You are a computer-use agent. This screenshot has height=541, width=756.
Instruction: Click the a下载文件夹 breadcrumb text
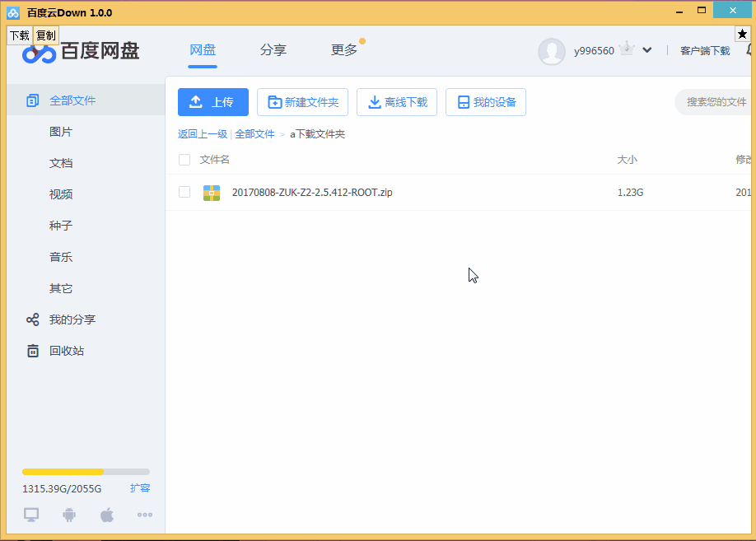(317, 134)
